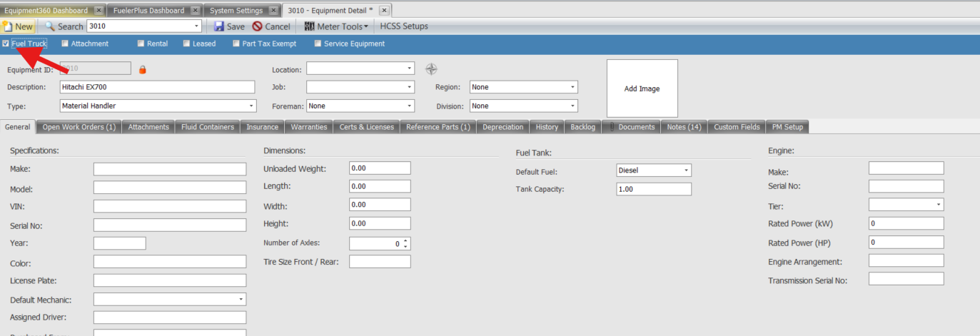Click the Tire Size Front / Rear field
This screenshot has width=980, height=336.
coord(380,262)
